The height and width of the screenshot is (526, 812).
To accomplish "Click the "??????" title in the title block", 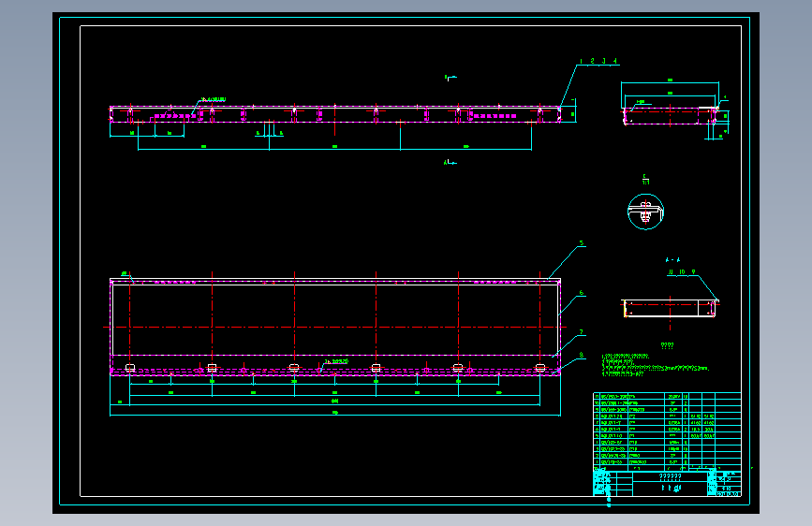I will coord(670,476).
